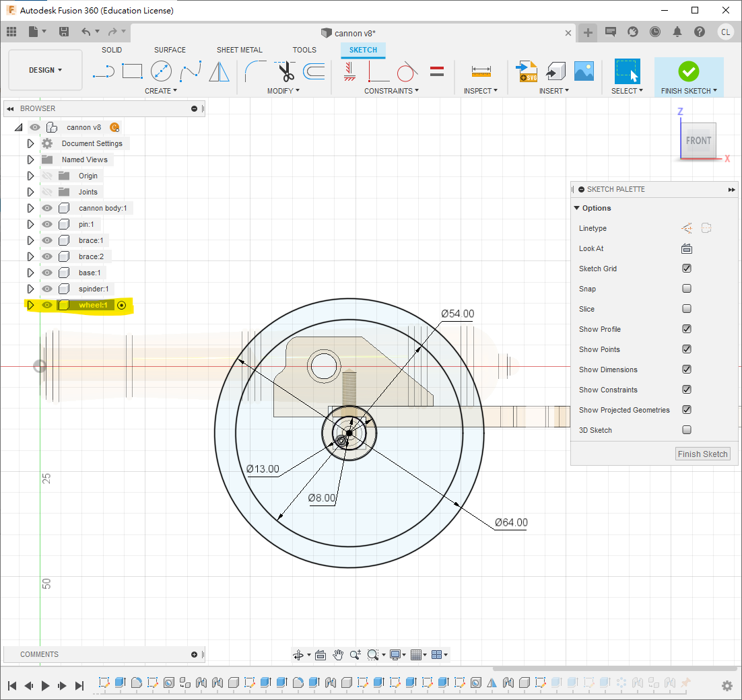Click the FRONT face of ViewCube

pos(698,141)
